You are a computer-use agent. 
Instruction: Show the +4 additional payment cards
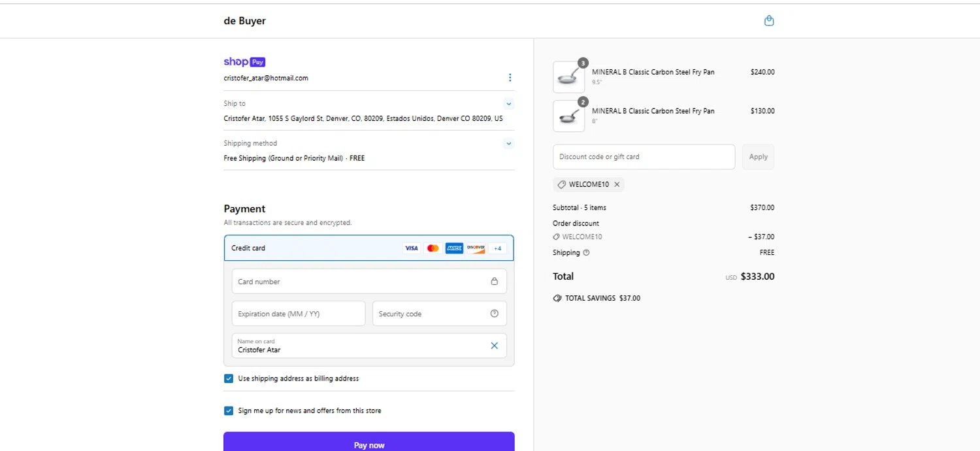pyautogui.click(x=497, y=248)
